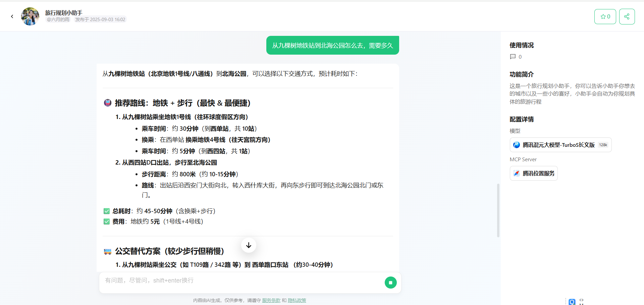This screenshot has width=644, height=305.
Task: Click the publish date 发布于 2025-09-03 16:02
Action: [x=100, y=19]
